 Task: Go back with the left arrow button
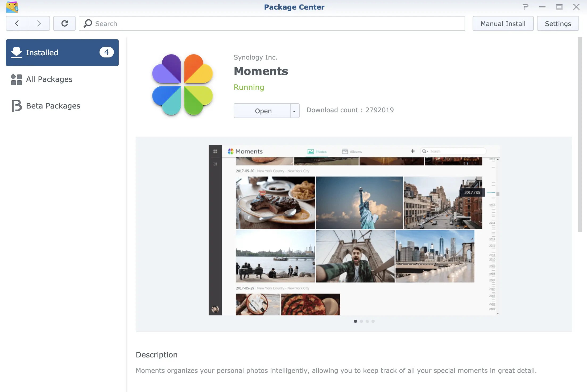(x=17, y=23)
